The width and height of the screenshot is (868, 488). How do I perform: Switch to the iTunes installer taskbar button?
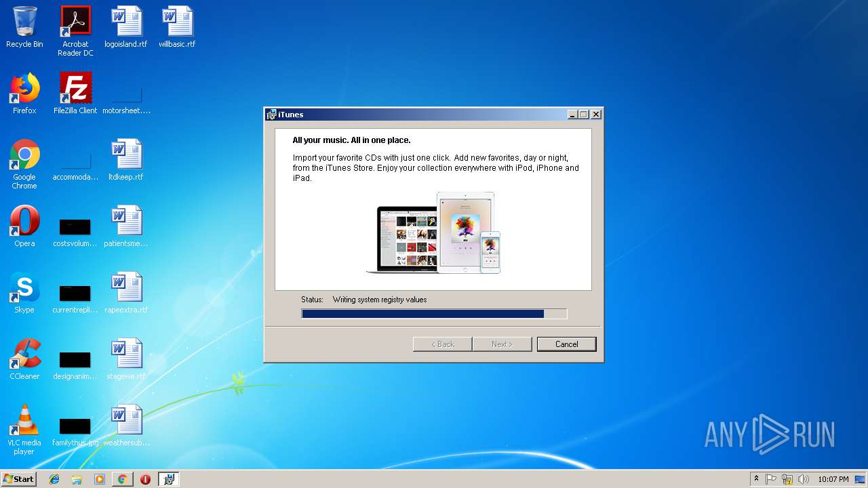click(x=168, y=479)
